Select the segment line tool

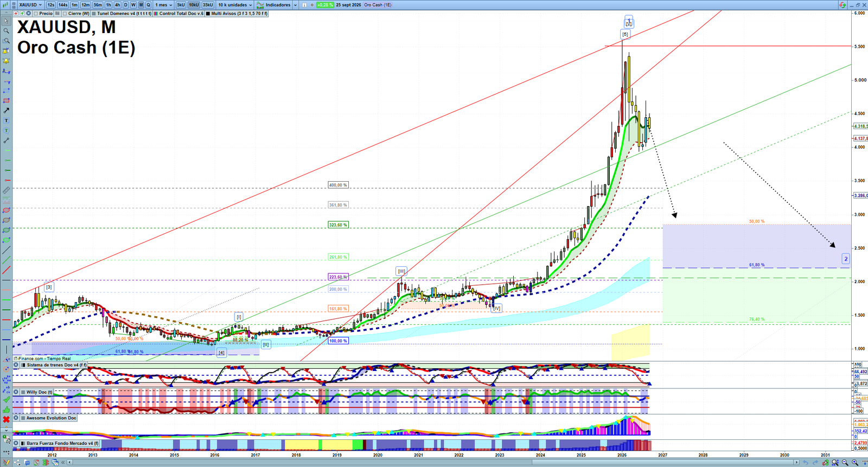[x=7, y=140]
